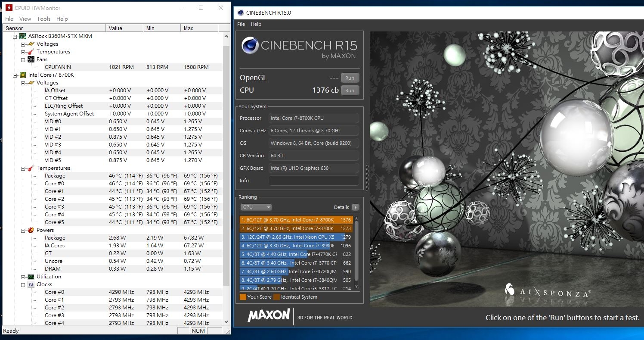Open HWMonitor Help menu
This screenshot has height=340, width=644.
click(x=62, y=19)
